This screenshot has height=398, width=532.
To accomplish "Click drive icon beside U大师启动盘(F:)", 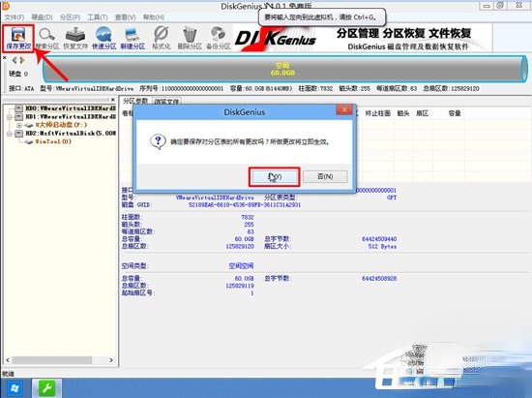I will coord(29,125).
